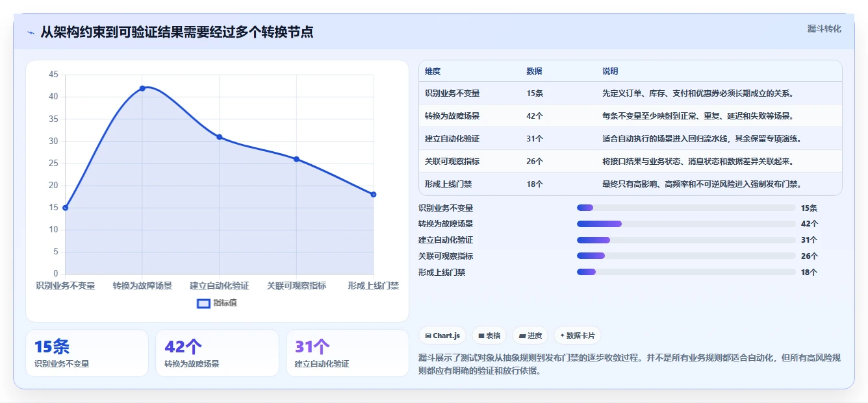Click the 31个 stat card
This screenshot has height=403, width=868.
coord(348,353)
